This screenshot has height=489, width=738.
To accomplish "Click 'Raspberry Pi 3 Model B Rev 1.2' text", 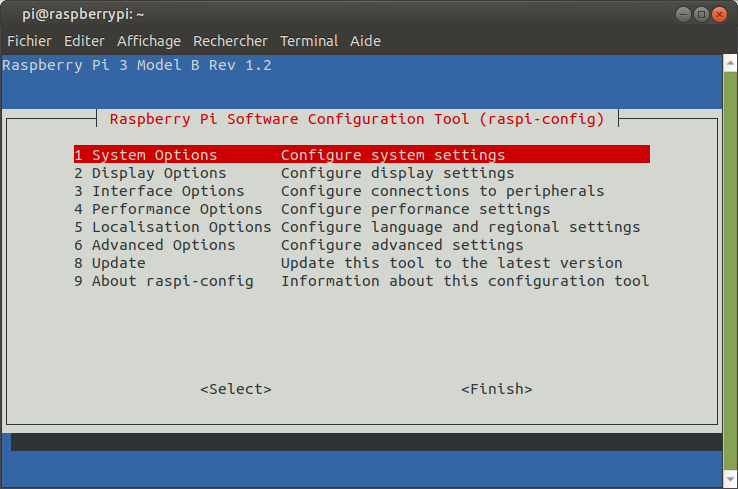I will tap(137, 65).
